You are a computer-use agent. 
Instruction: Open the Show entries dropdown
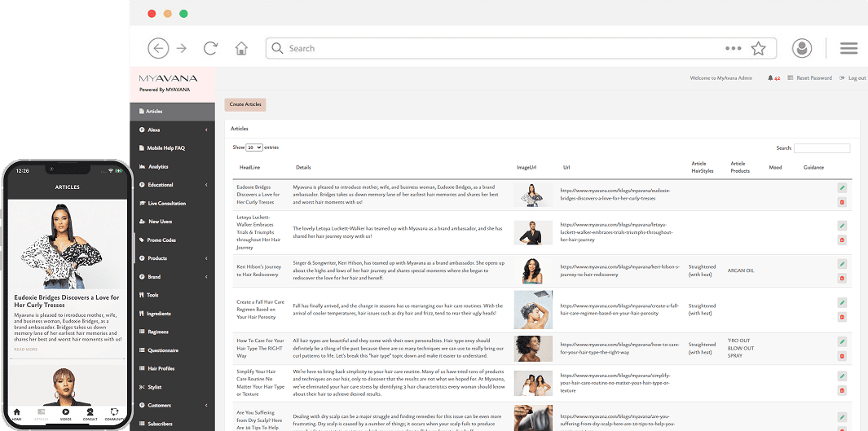254,147
